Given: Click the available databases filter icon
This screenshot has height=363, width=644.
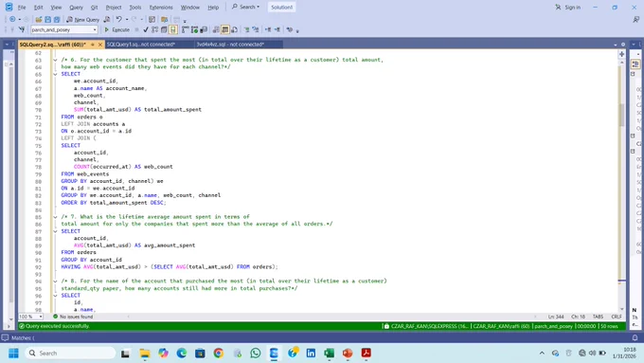Looking at the screenshot, I should [x=22, y=29].
